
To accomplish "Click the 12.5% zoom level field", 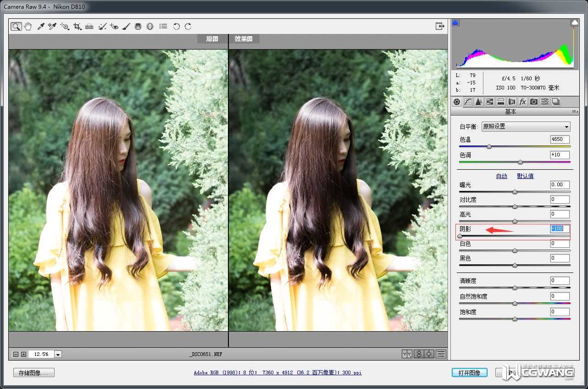I will pyautogui.click(x=41, y=354).
